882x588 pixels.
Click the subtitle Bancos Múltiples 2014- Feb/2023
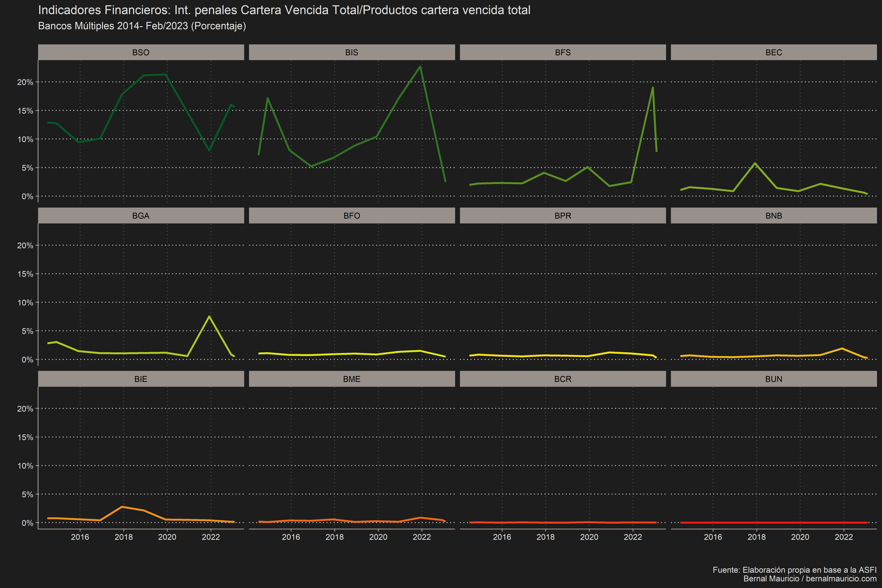142,26
